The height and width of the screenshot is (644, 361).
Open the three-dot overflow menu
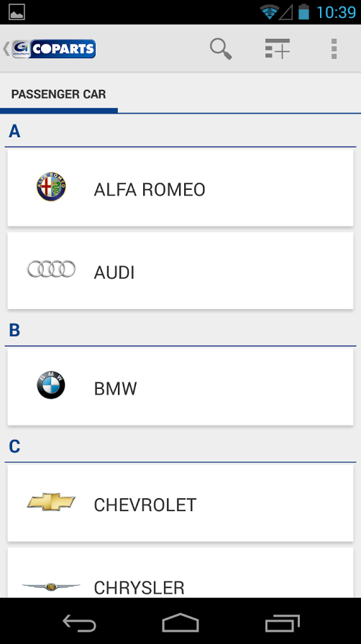[334, 49]
